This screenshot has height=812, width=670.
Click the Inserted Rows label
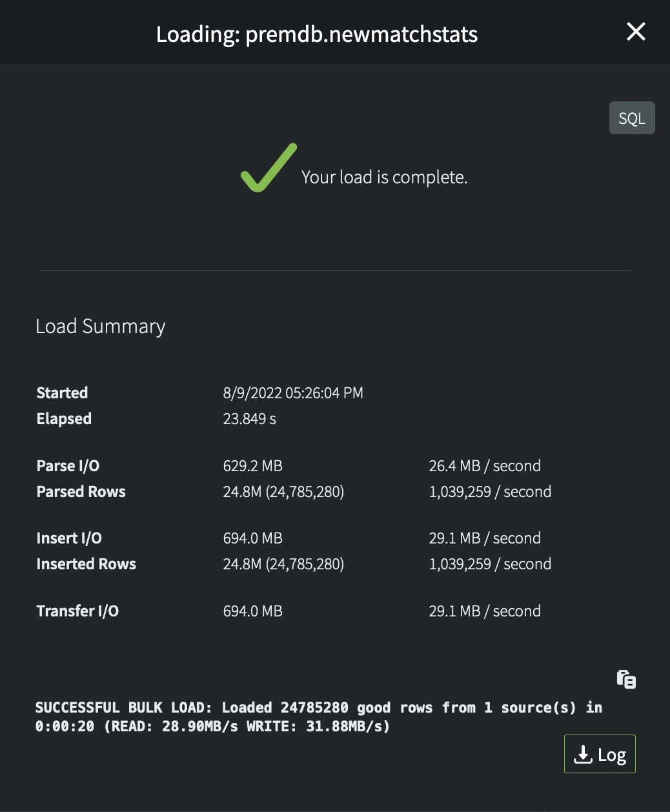[86, 564]
